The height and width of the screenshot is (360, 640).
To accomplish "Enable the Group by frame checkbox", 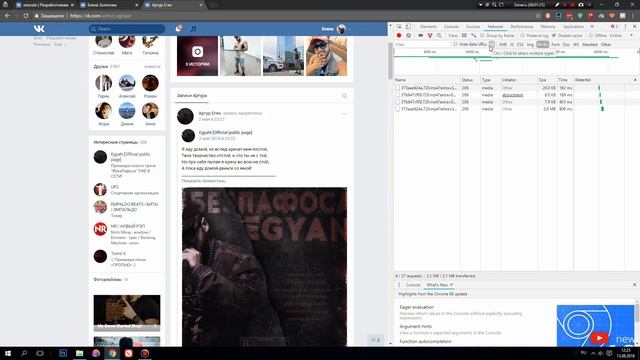I will click(x=482, y=36).
